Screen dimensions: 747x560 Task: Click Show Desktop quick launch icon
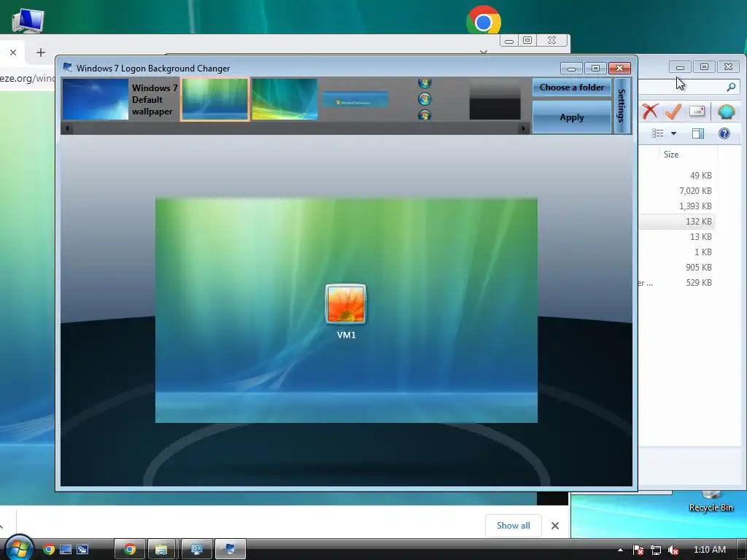point(66,550)
